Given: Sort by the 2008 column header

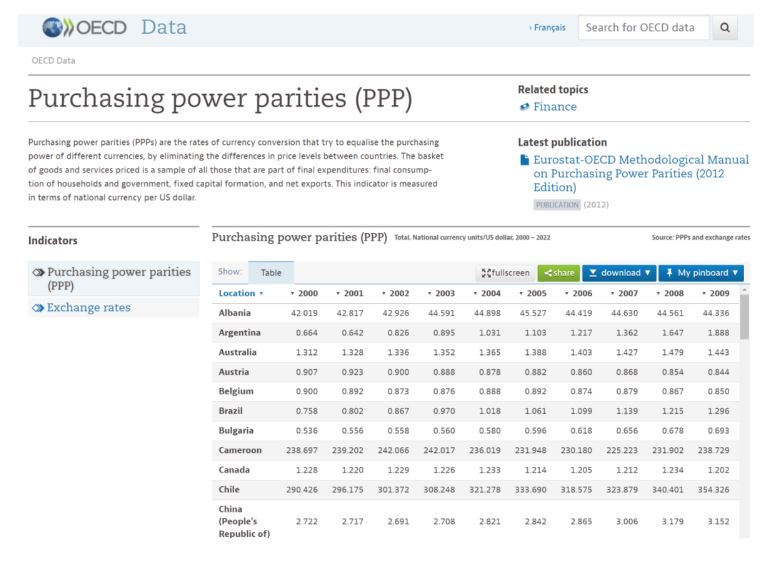Looking at the screenshot, I should 670,293.
